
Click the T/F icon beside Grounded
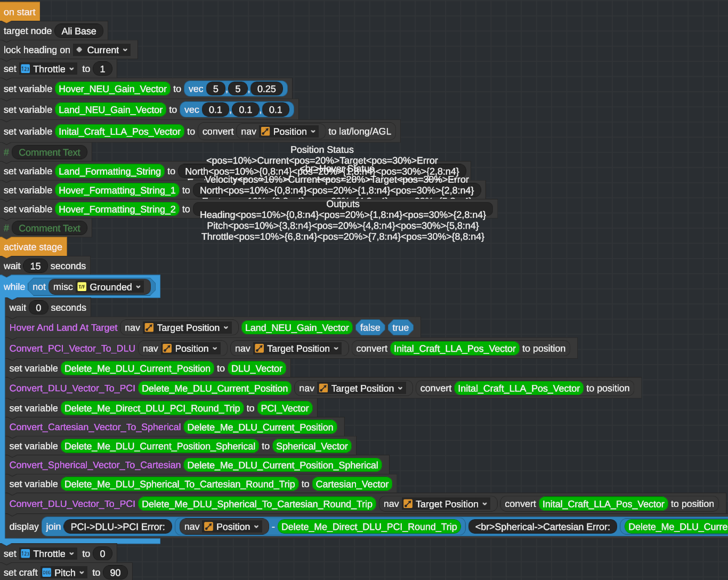82,287
